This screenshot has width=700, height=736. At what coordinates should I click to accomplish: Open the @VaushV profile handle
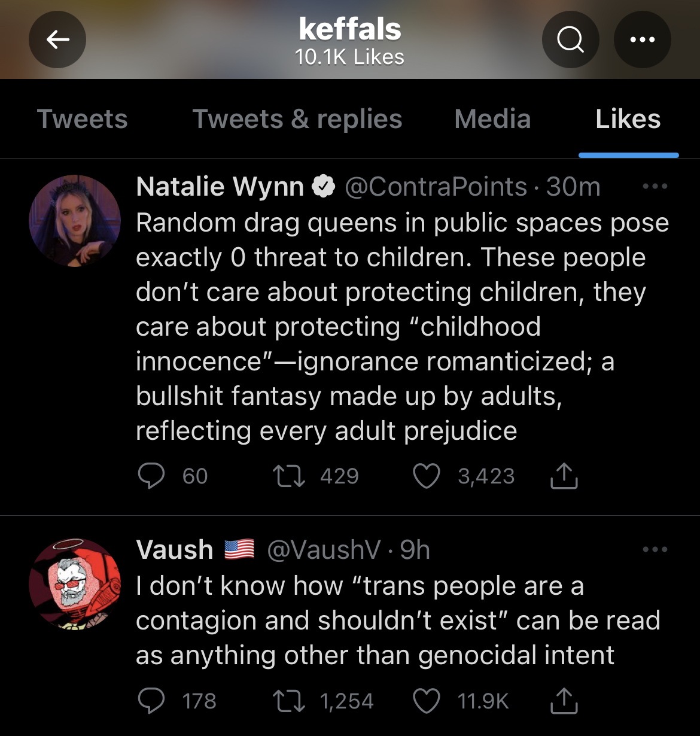(323, 550)
